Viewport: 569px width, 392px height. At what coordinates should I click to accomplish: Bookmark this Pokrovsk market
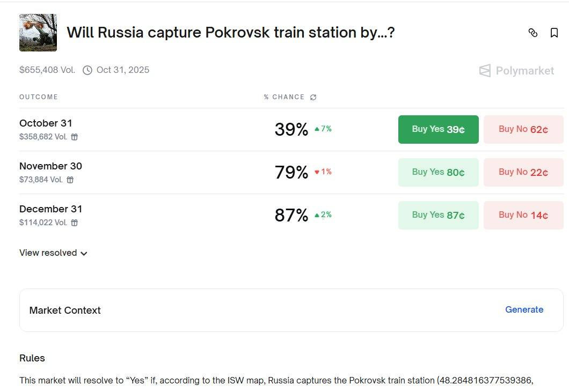click(555, 33)
